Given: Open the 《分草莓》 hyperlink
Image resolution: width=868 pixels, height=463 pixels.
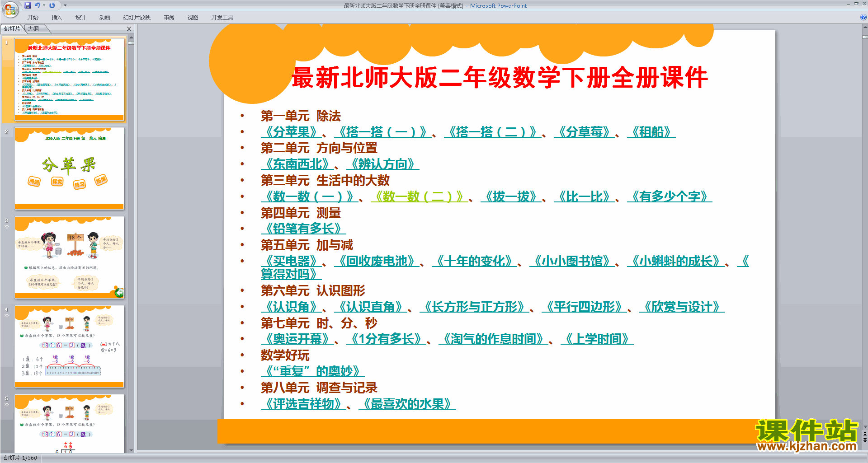Looking at the screenshot, I should click(584, 132).
